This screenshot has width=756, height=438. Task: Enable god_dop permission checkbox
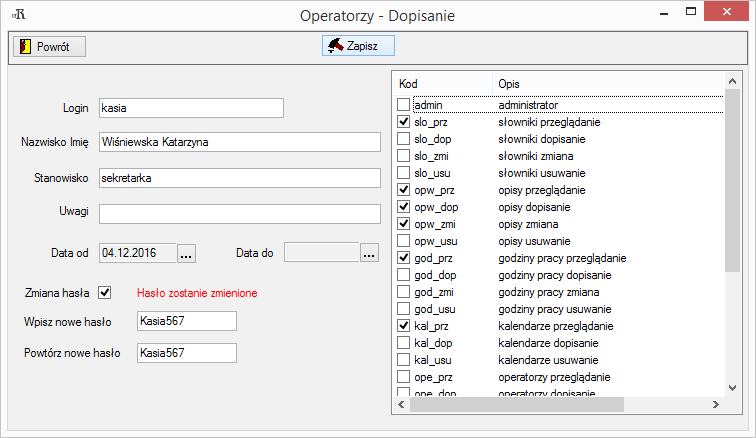coord(404,275)
